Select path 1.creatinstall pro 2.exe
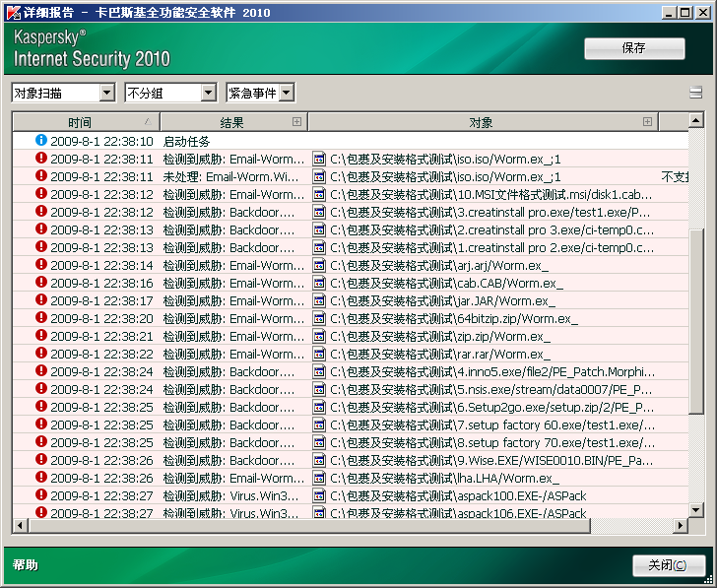 [492, 248]
